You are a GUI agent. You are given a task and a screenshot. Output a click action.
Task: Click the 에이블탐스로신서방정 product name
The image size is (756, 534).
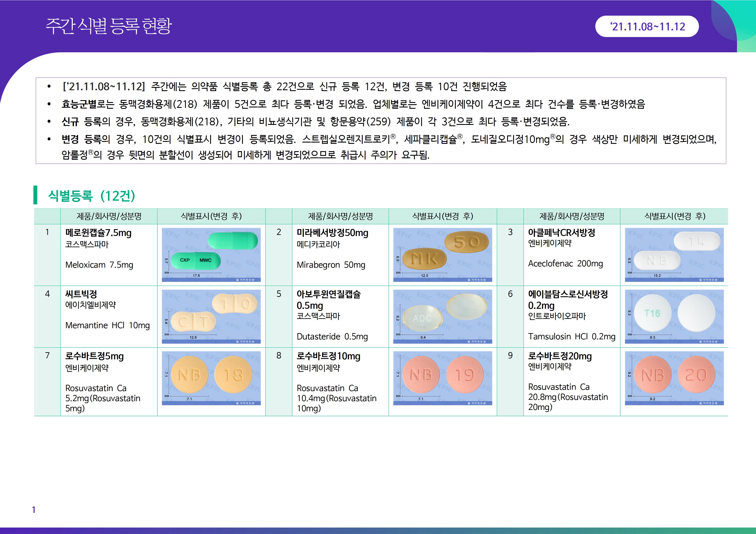point(568,294)
